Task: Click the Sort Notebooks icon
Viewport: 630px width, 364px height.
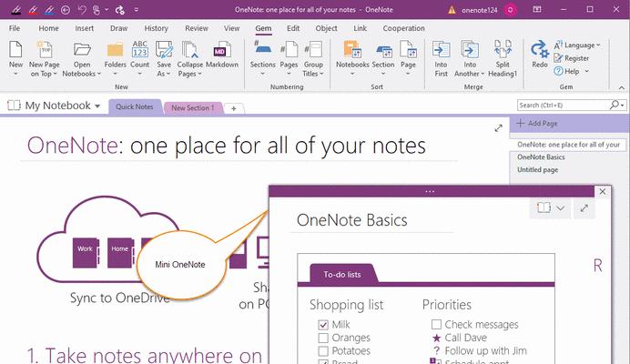Action: point(352,49)
